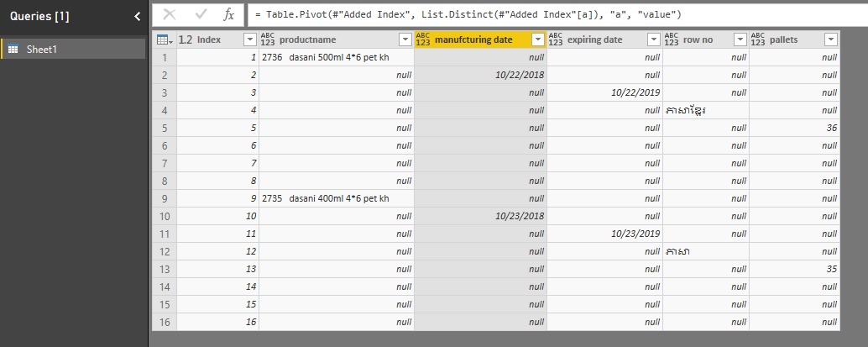This screenshot has height=347, width=868.
Task: Click the pallets cell with value 36
Action: pyautogui.click(x=794, y=128)
